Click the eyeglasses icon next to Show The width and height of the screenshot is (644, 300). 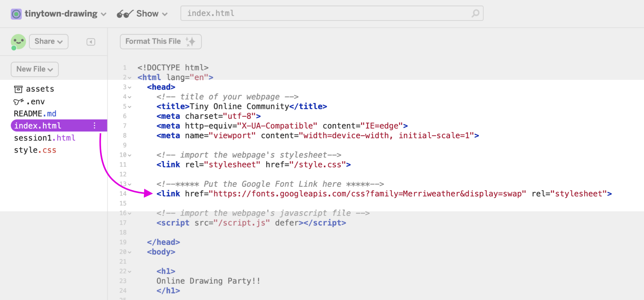124,13
